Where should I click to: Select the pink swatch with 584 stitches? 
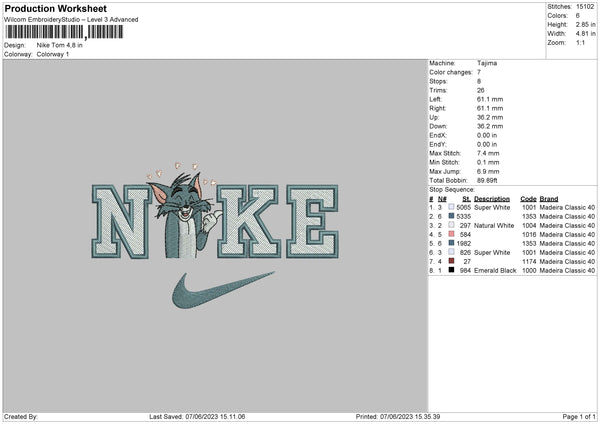(452, 234)
